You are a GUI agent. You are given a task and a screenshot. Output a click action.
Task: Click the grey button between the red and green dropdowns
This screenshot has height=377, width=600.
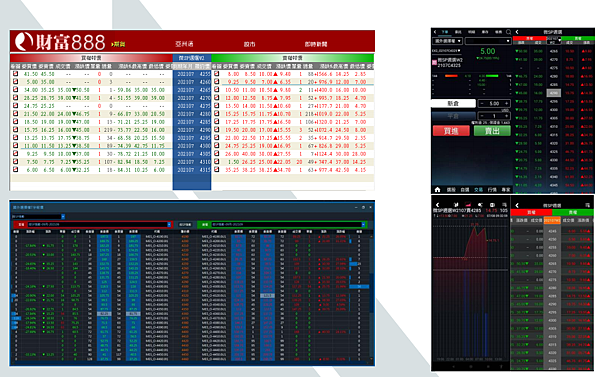tap(185, 224)
